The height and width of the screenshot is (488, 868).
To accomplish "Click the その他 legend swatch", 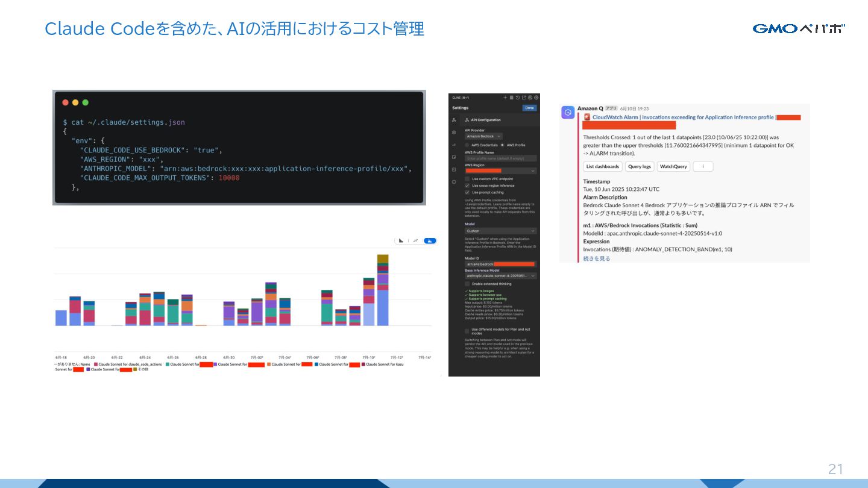I will 135,369.
